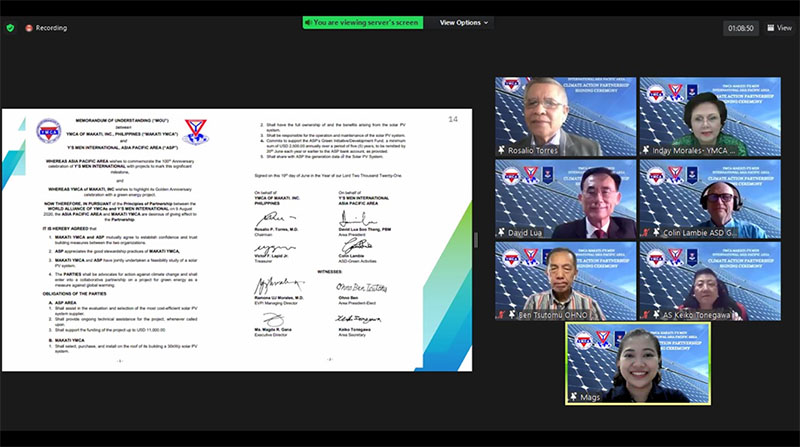
Task: Click page number 14 in shared document
Action: [x=453, y=119]
